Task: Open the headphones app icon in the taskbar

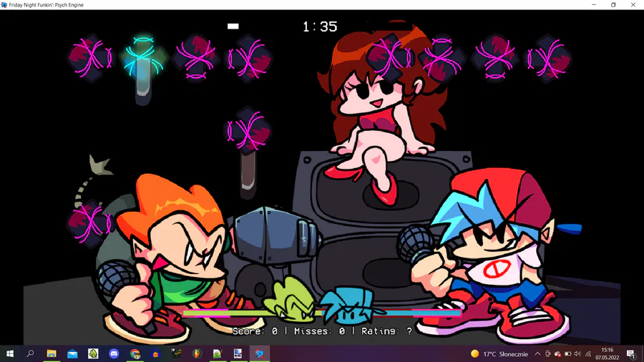Action: tap(155, 353)
